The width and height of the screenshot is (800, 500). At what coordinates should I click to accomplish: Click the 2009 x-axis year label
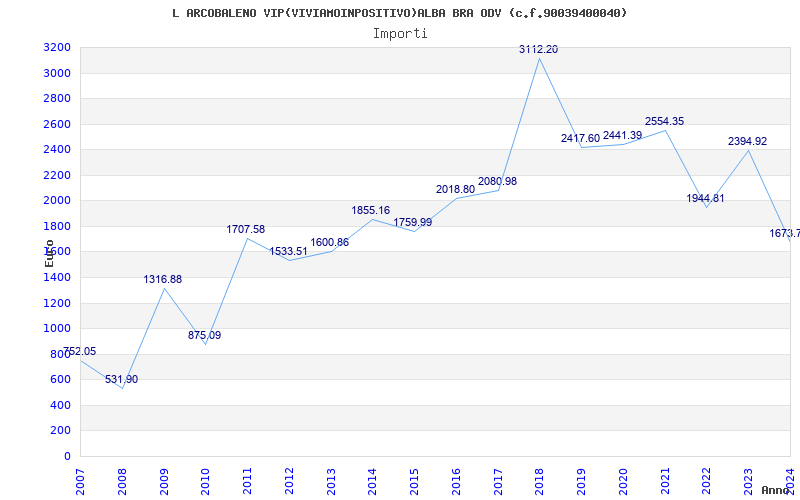(x=164, y=482)
